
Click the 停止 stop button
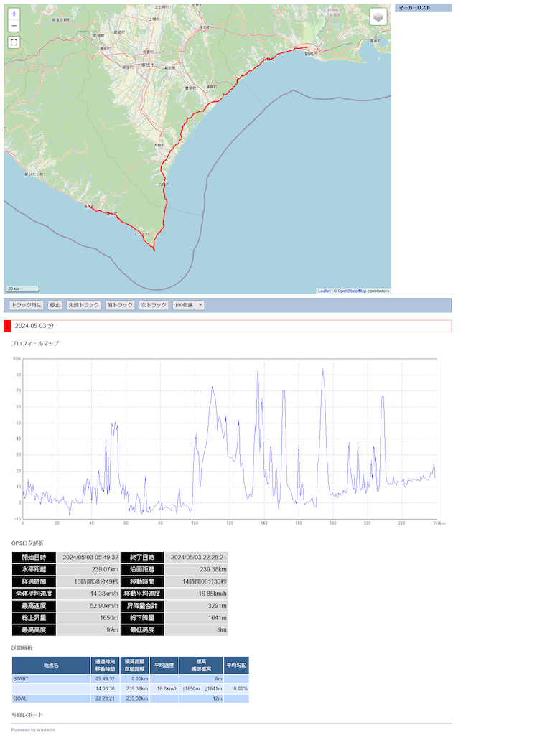[55, 305]
